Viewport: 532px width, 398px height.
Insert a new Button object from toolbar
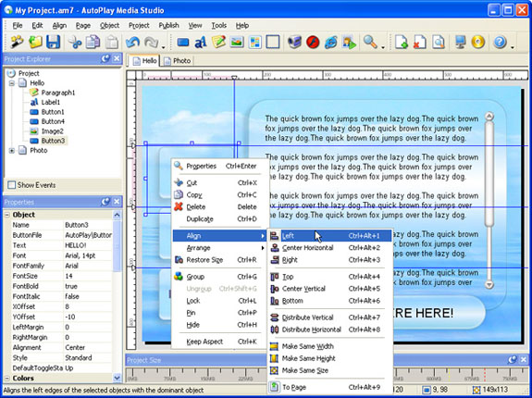(x=183, y=43)
